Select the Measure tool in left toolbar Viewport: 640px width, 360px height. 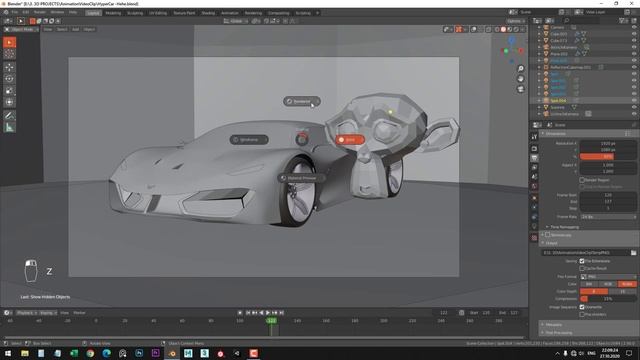click(9, 127)
